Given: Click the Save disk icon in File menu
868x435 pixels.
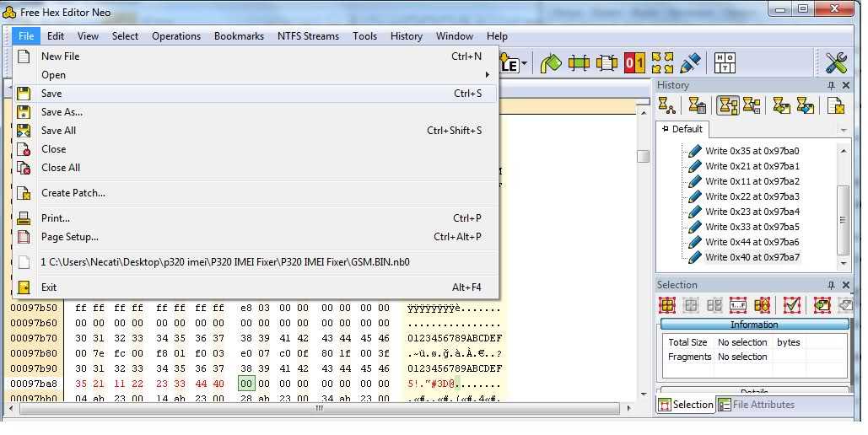Looking at the screenshot, I should [x=24, y=94].
